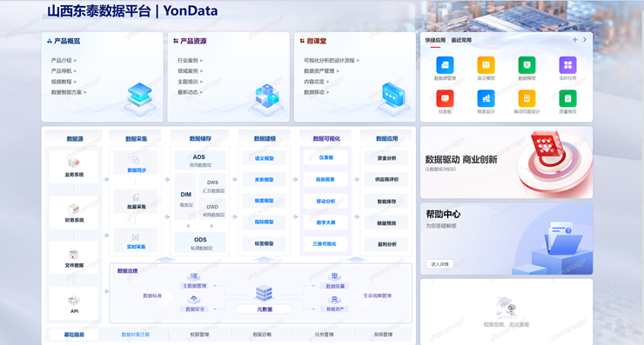Open the 主题培训 link
644x345 pixels.
pos(191,82)
